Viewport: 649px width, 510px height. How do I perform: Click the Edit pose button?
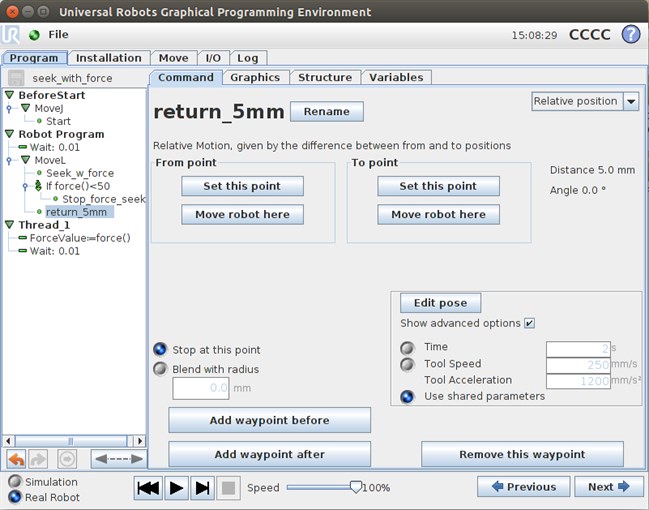pyautogui.click(x=440, y=303)
